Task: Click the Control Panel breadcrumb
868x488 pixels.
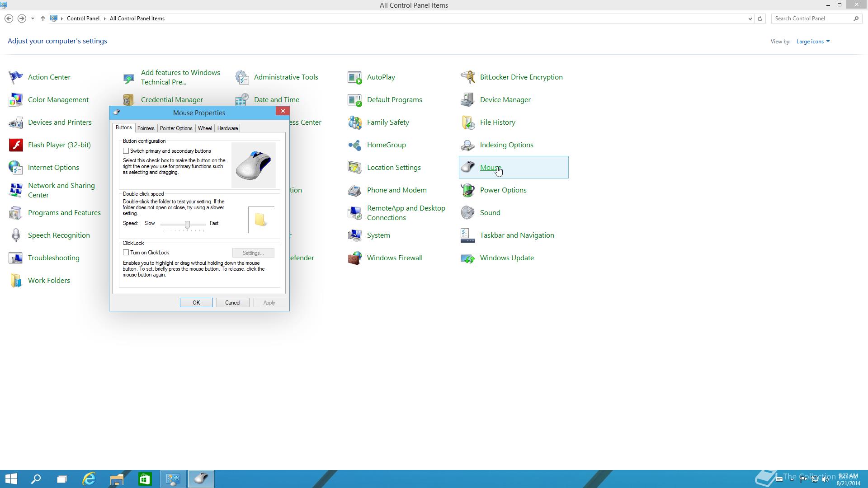Action: pyautogui.click(x=83, y=19)
